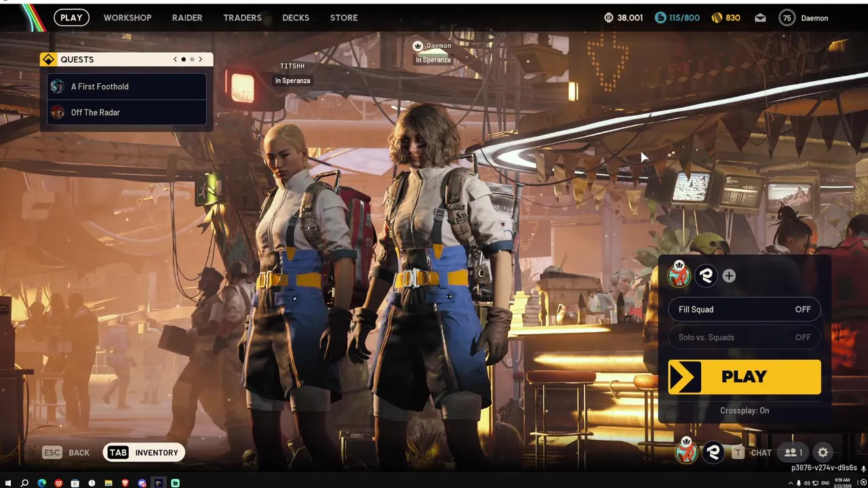Viewport: 868px width, 488px height.
Task: Click the crown icon beside Daemon nameplate
Action: (418, 46)
